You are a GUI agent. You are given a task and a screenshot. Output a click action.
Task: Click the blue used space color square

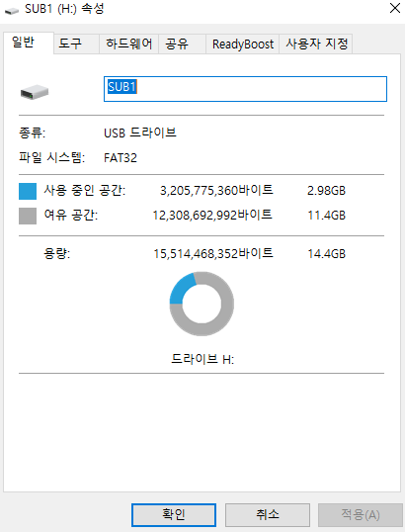click(28, 191)
